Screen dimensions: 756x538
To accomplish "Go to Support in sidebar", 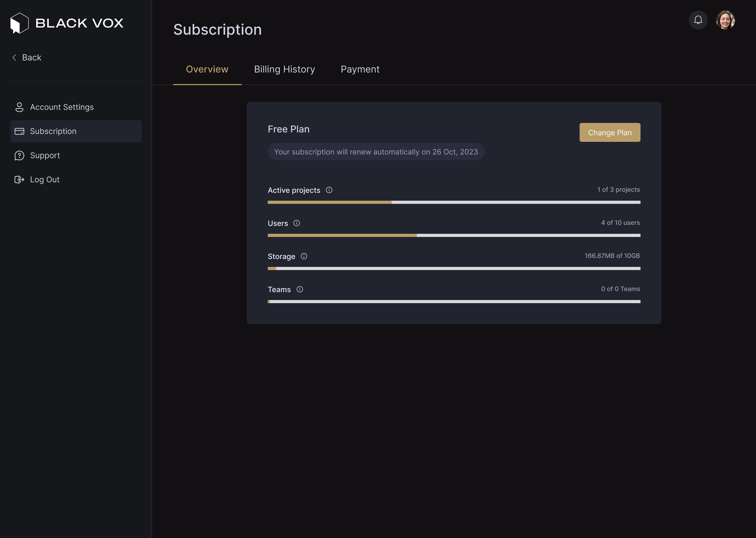I will pos(45,155).
